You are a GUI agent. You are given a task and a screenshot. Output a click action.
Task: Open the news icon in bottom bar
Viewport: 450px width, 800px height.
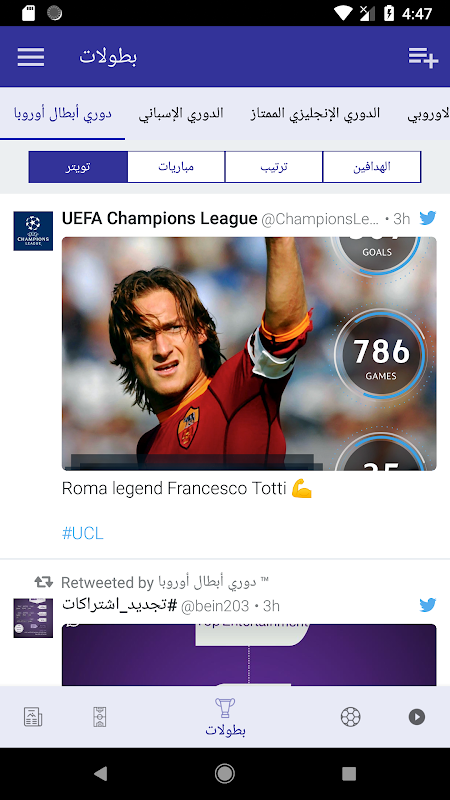pos(33,717)
